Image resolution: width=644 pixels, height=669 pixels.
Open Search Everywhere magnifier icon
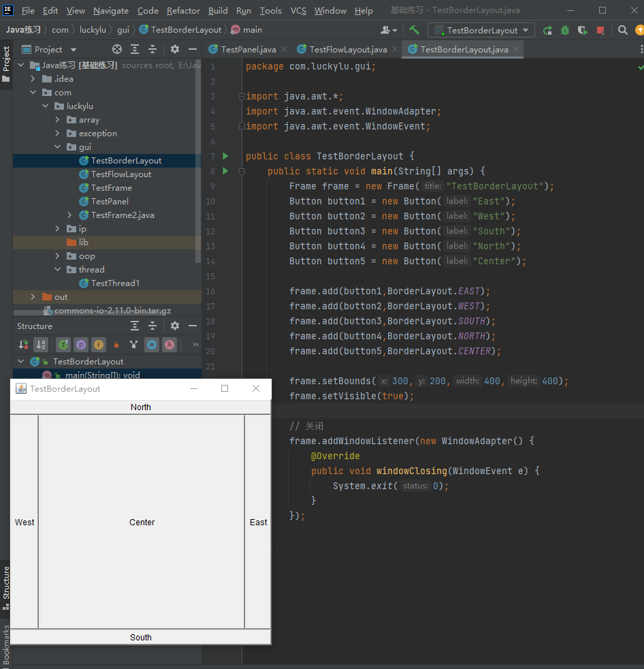coord(623,30)
